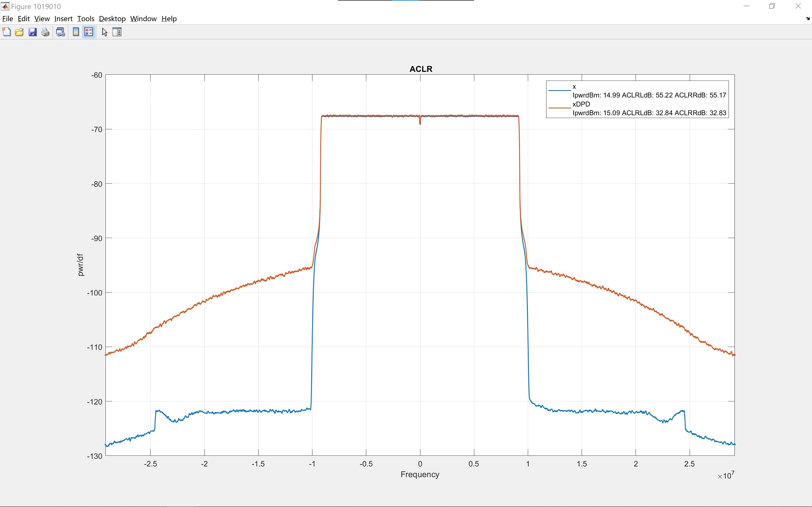Expand the Window menu dropdown
The width and height of the screenshot is (812, 507).
143,19
